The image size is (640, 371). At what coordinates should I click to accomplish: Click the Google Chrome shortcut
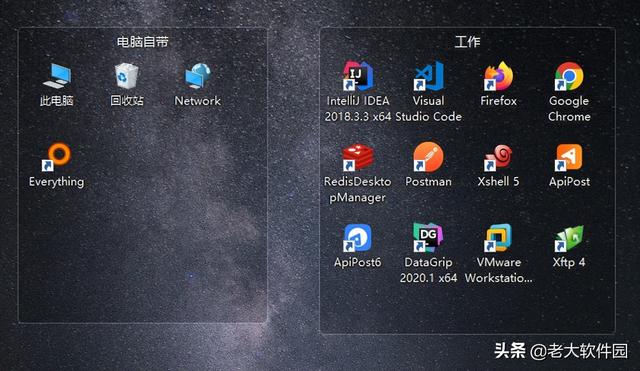pyautogui.click(x=569, y=76)
